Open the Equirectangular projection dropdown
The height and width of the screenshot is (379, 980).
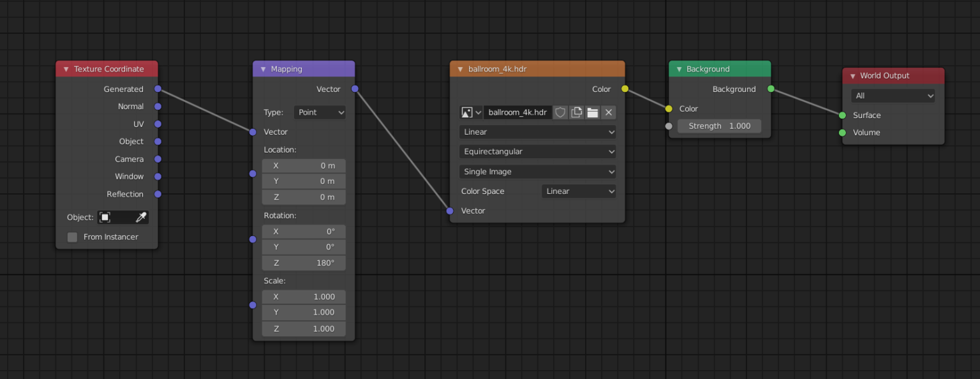(x=537, y=151)
